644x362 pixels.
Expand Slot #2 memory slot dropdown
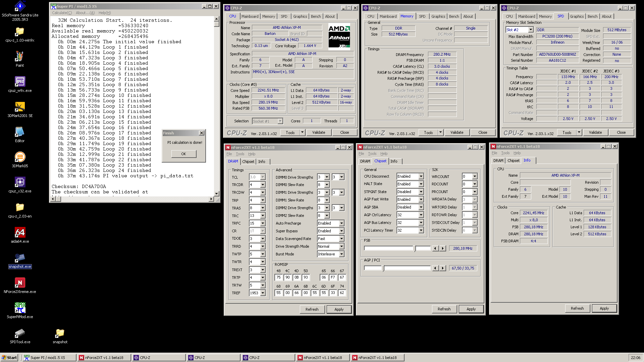coord(531,30)
